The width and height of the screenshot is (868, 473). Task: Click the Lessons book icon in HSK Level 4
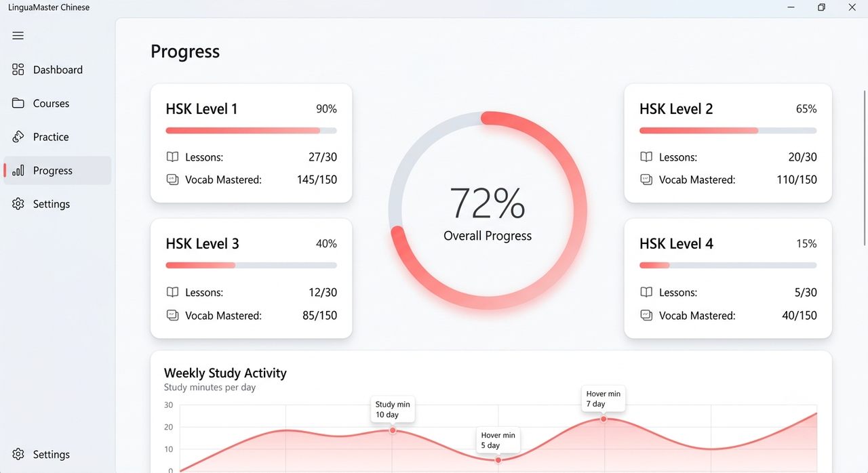[646, 292]
